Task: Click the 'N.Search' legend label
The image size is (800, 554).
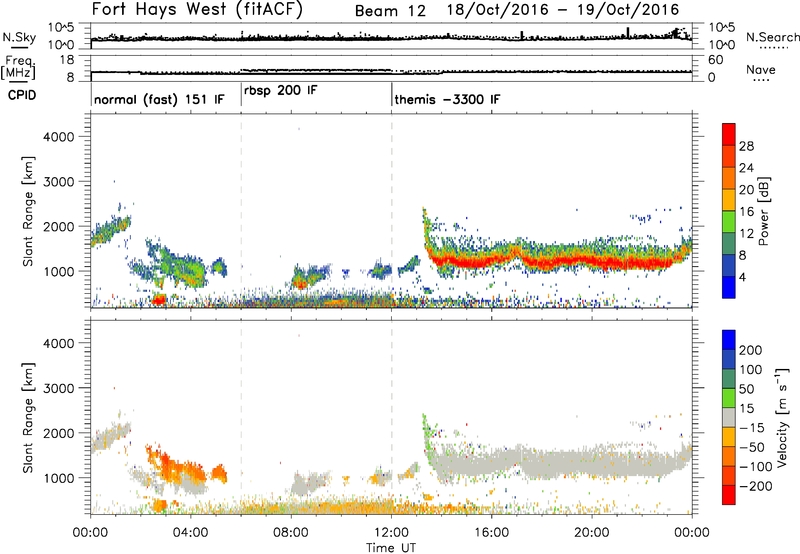Action: [772, 37]
